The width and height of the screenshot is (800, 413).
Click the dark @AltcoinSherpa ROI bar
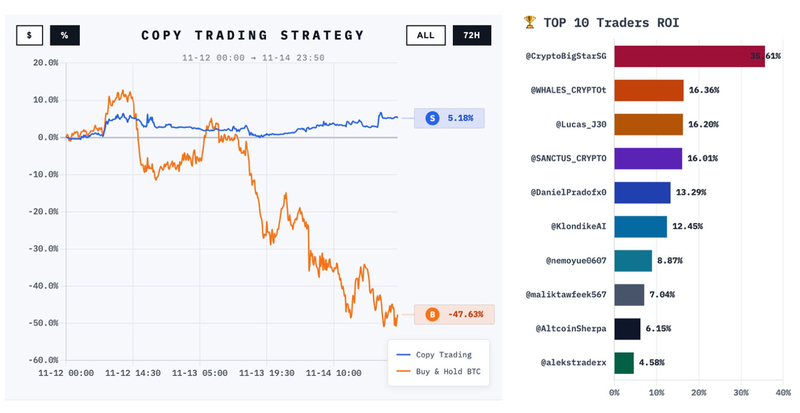[x=626, y=328]
